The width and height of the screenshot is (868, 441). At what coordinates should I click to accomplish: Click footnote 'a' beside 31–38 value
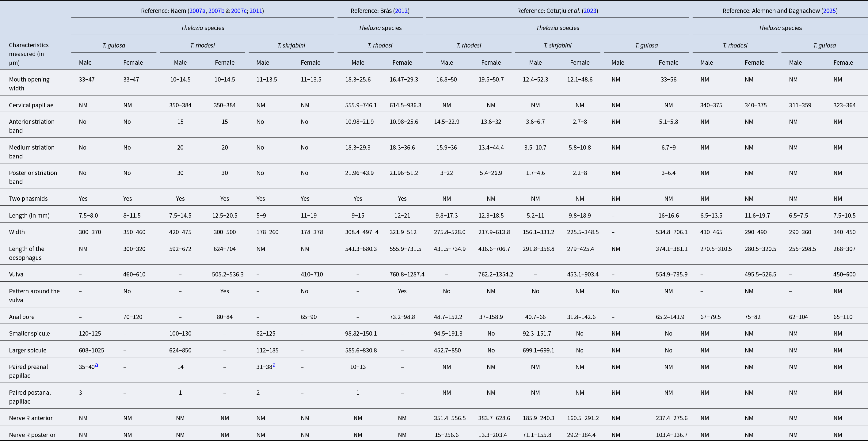274,365
